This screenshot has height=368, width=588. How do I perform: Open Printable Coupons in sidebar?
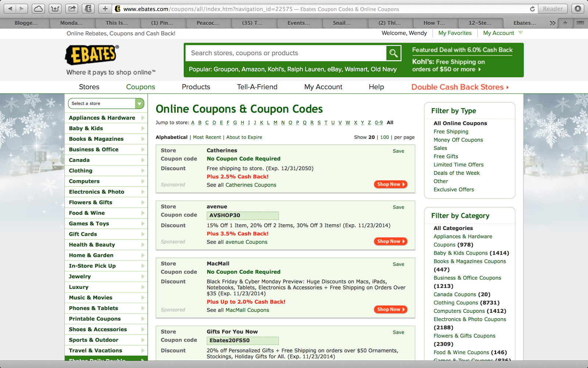click(95, 319)
